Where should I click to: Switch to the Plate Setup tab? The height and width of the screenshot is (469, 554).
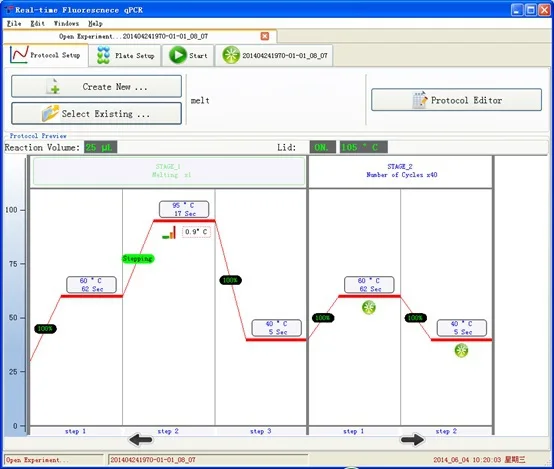125,55
